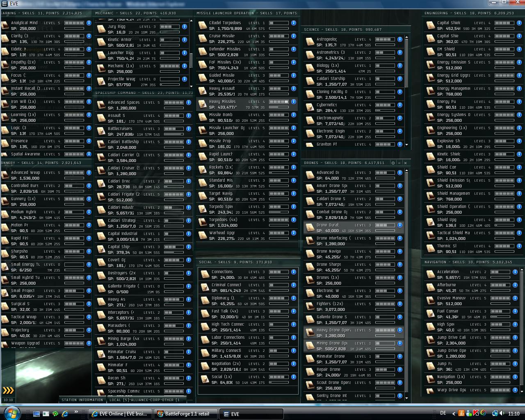
Task: Click the Drone Durability level bar
Action: (385, 225)
